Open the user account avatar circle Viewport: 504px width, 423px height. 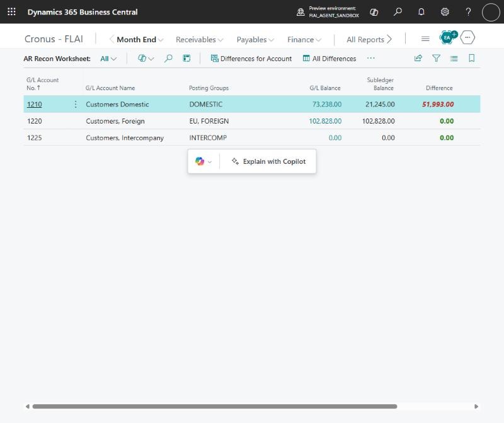(x=491, y=12)
